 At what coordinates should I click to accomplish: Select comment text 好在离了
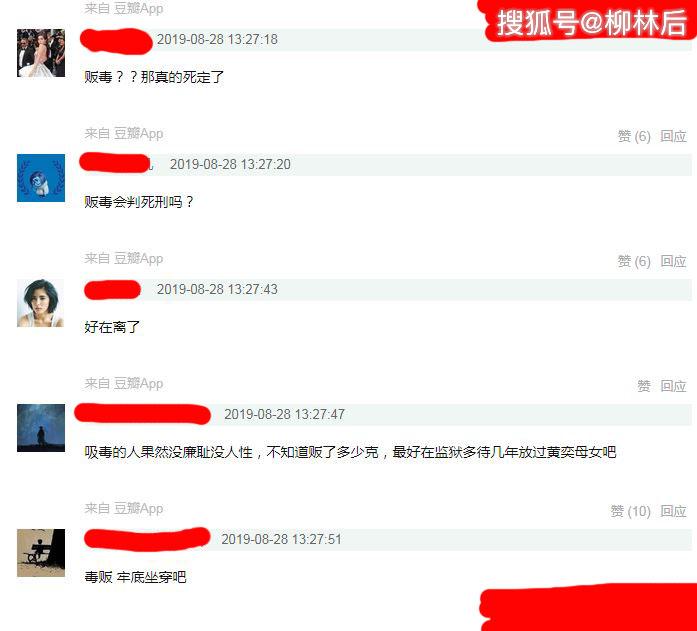click(112, 327)
